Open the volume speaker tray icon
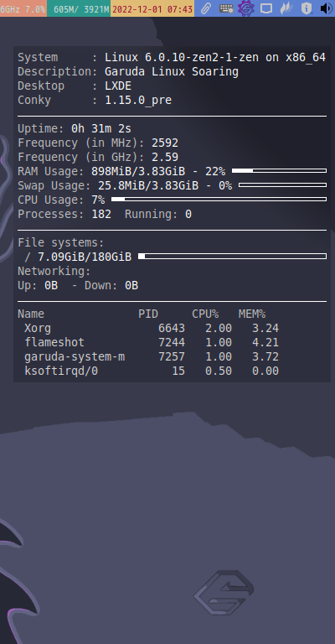Screen dimensions: 335x644 326,8
